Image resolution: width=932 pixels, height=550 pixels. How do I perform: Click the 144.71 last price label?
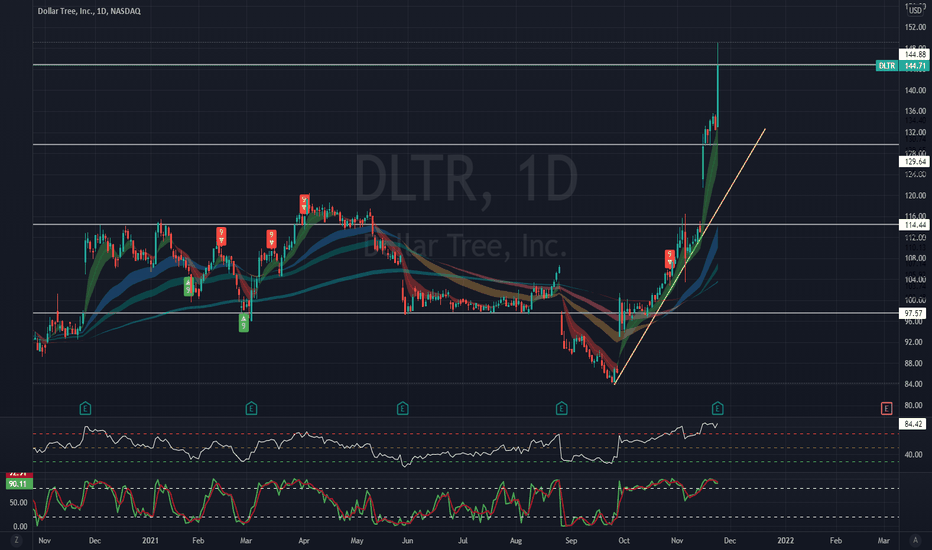point(914,65)
